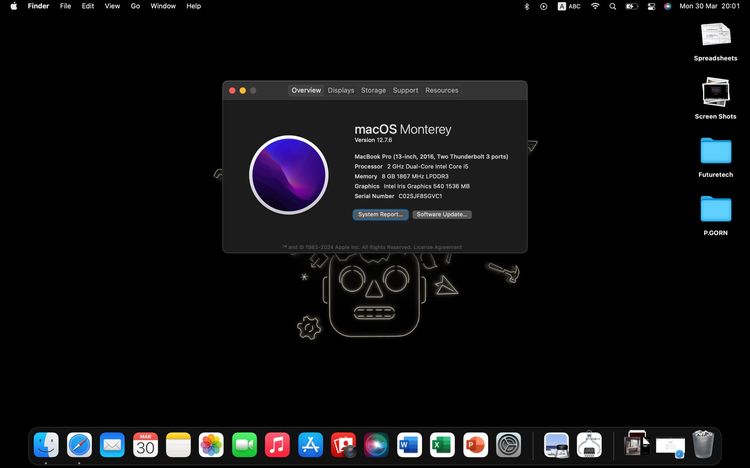Open Calendar showing Mar 30

(x=145, y=445)
